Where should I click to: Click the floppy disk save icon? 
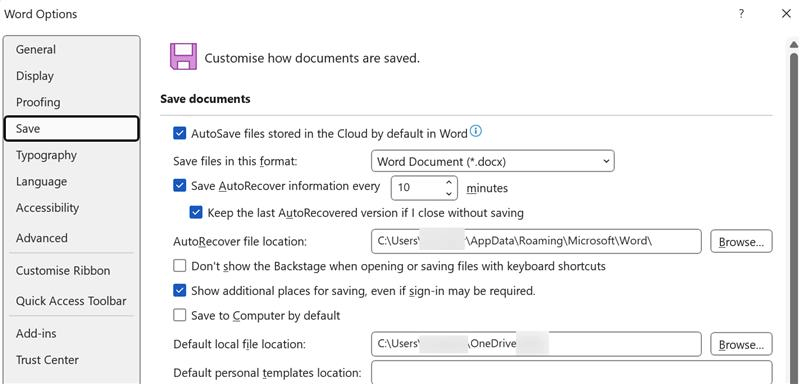coord(183,57)
